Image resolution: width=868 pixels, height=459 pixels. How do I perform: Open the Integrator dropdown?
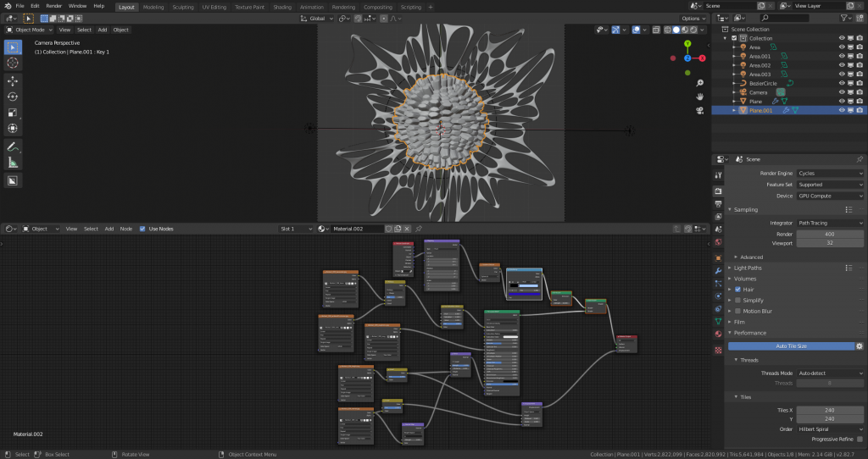pos(830,223)
